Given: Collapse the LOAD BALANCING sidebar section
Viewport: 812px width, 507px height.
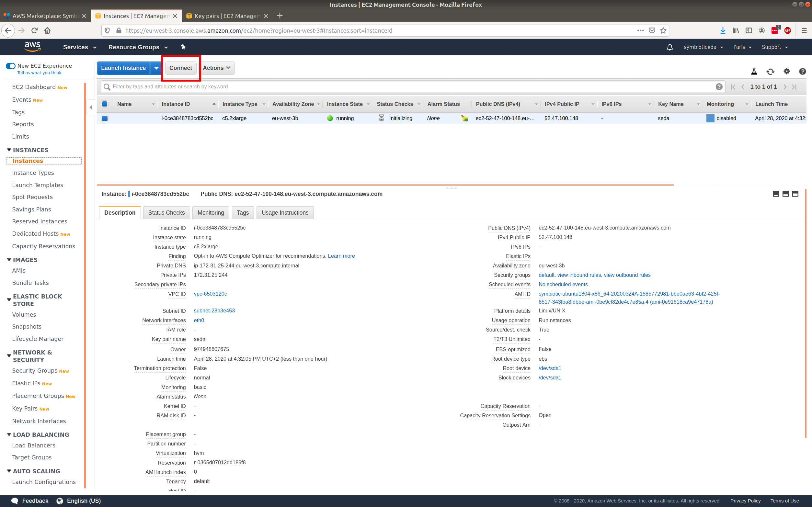Looking at the screenshot, I should [x=9, y=434].
